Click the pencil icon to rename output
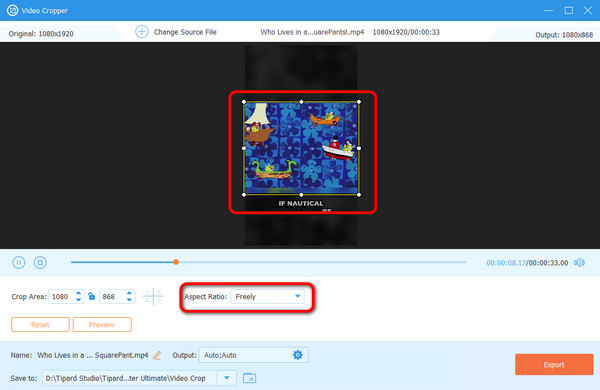This screenshot has width=600, height=390. 157,355
